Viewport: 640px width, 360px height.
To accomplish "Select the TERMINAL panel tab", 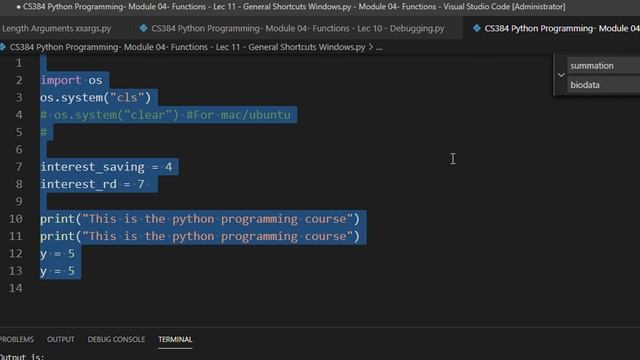I will (x=175, y=339).
